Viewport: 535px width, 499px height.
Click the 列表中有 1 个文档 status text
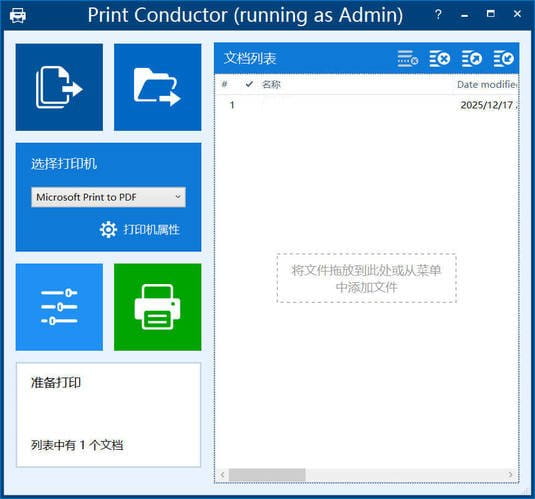77,445
